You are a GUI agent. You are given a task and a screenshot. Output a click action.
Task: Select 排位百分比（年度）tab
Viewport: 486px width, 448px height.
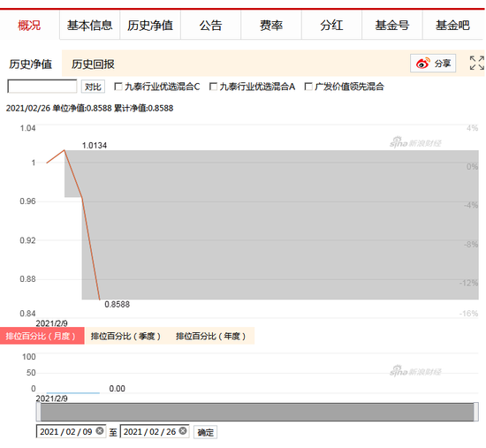coord(211,336)
